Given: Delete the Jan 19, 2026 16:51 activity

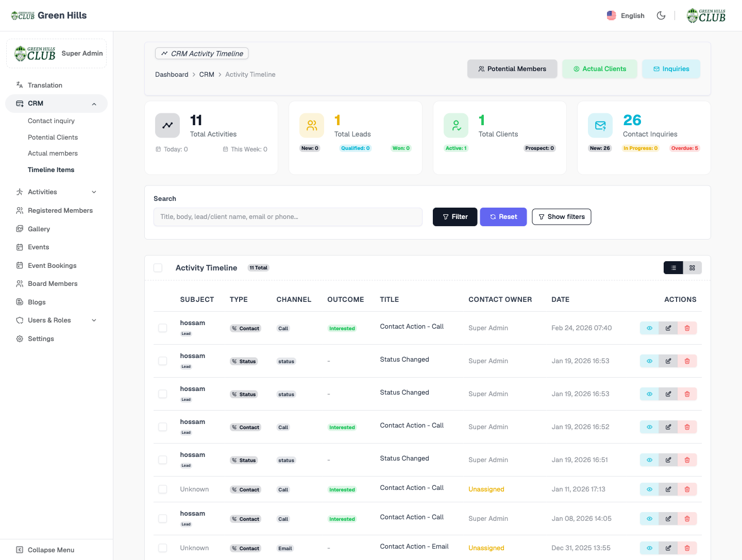Looking at the screenshot, I should coord(687,460).
